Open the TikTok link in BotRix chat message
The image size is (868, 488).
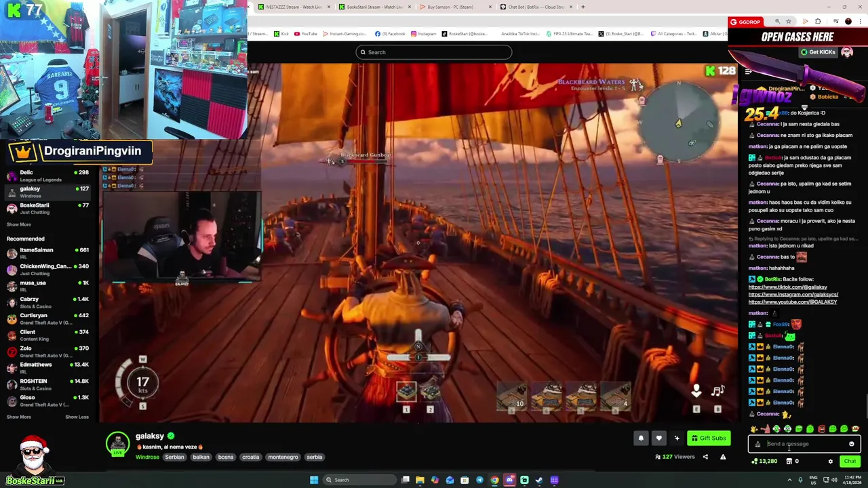click(x=787, y=287)
